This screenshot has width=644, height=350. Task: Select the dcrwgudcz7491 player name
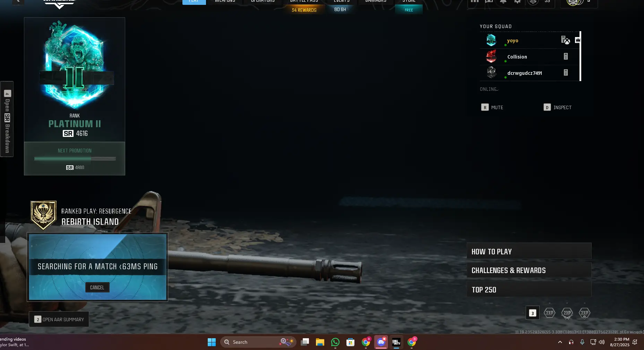(x=525, y=73)
